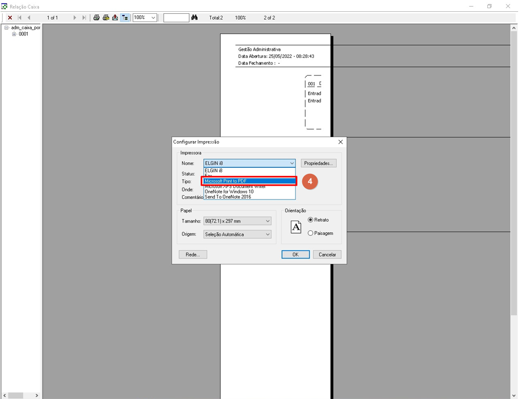This screenshot has width=532, height=399.
Task: Click the Cancelar button
Action: tap(327, 254)
